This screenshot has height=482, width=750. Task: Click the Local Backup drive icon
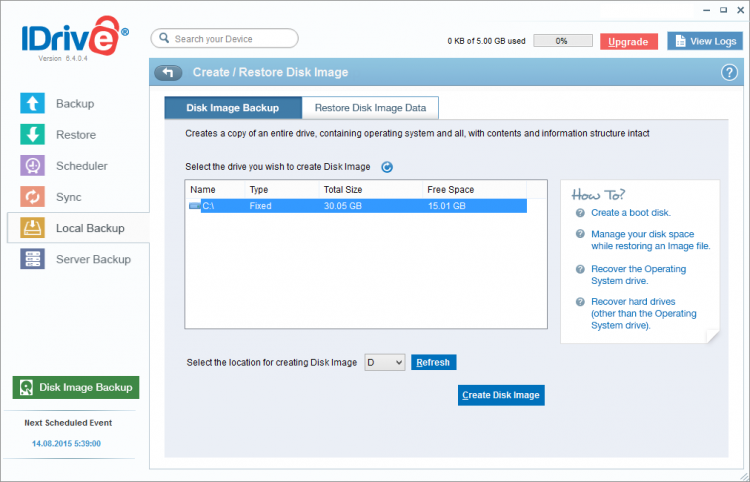tap(33, 228)
